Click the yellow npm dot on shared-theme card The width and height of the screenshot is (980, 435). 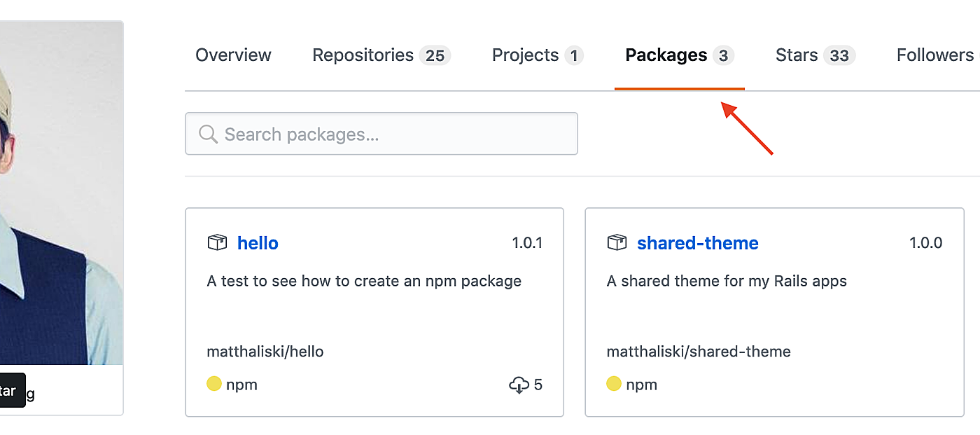[614, 384]
